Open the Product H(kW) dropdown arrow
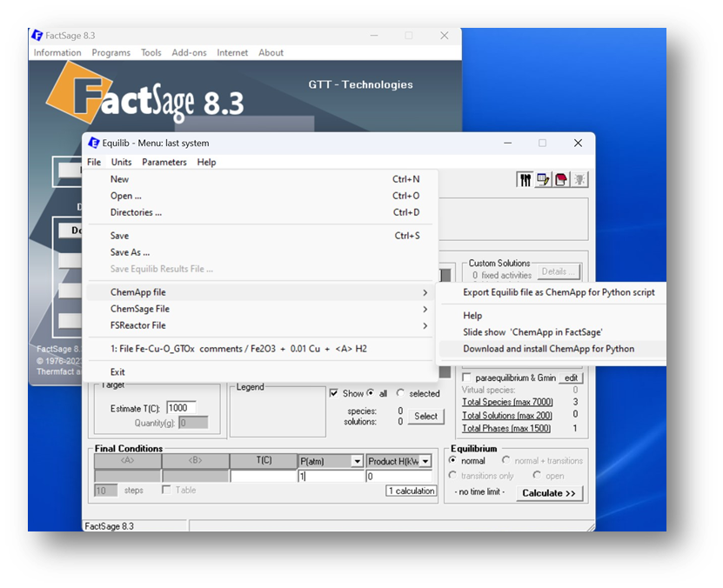 pyautogui.click(x=425, y=461)
